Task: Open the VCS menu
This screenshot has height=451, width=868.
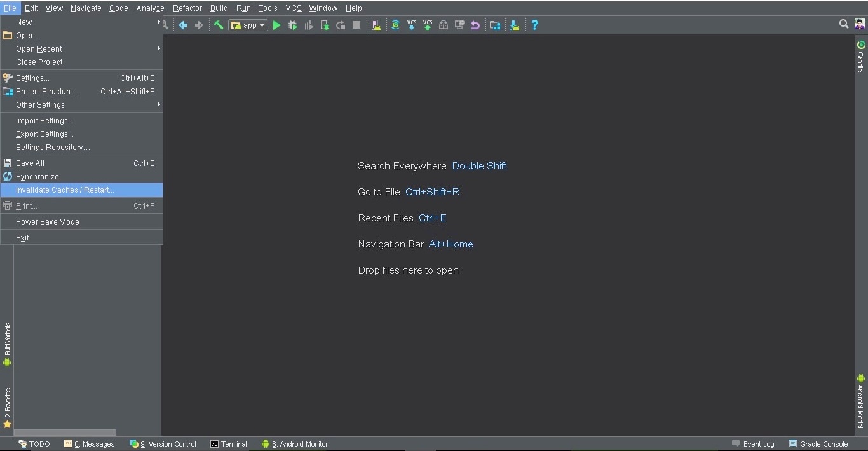Action: coord(293,8)
